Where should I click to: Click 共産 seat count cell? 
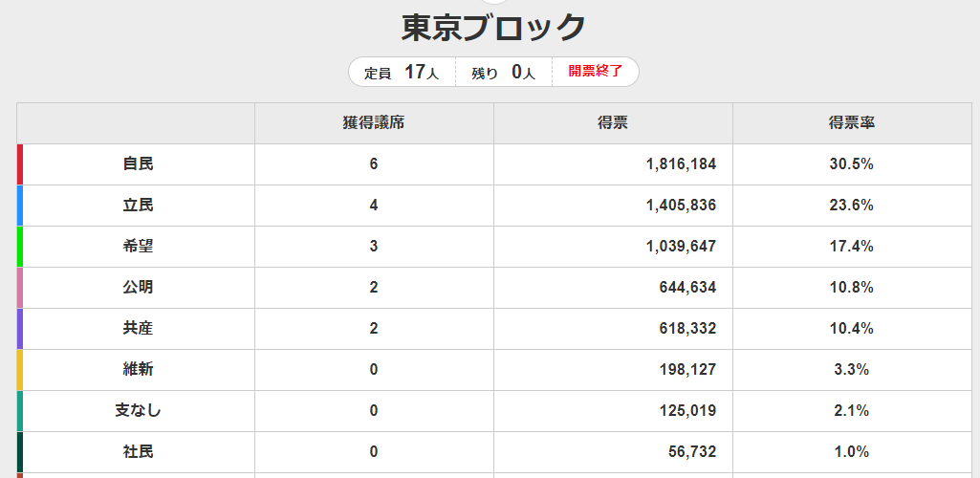tap(374, 329)
